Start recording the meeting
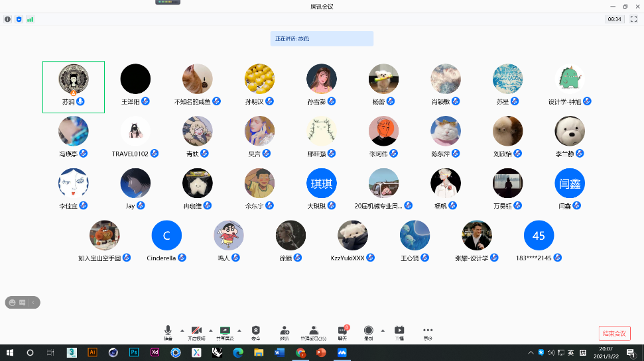644x361 pixels. [x=368, y=331]
